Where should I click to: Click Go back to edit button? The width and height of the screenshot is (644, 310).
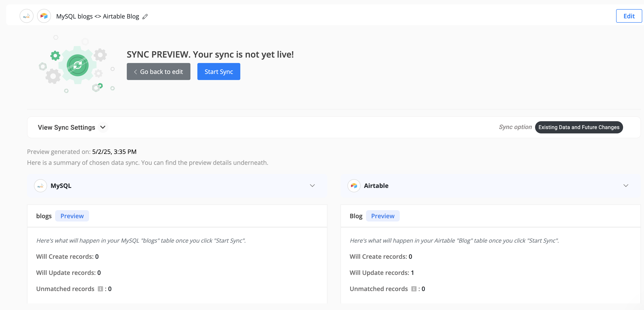[159, 72]
